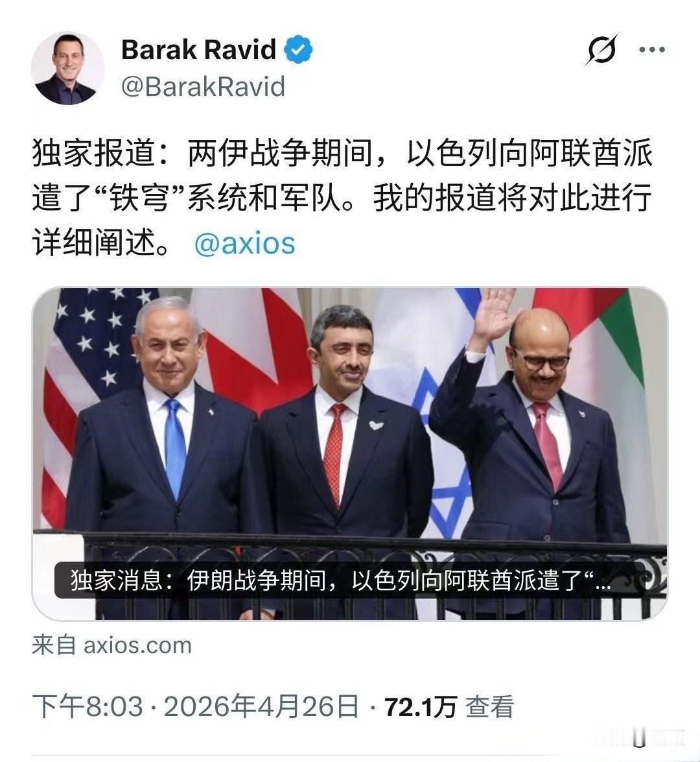Follow the @axios mention link
700x762 pixels.
[245, 243]
